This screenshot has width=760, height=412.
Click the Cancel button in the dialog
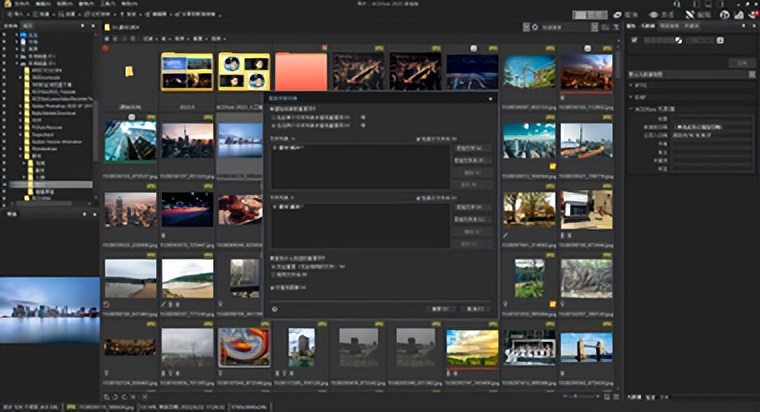(474, 309)
